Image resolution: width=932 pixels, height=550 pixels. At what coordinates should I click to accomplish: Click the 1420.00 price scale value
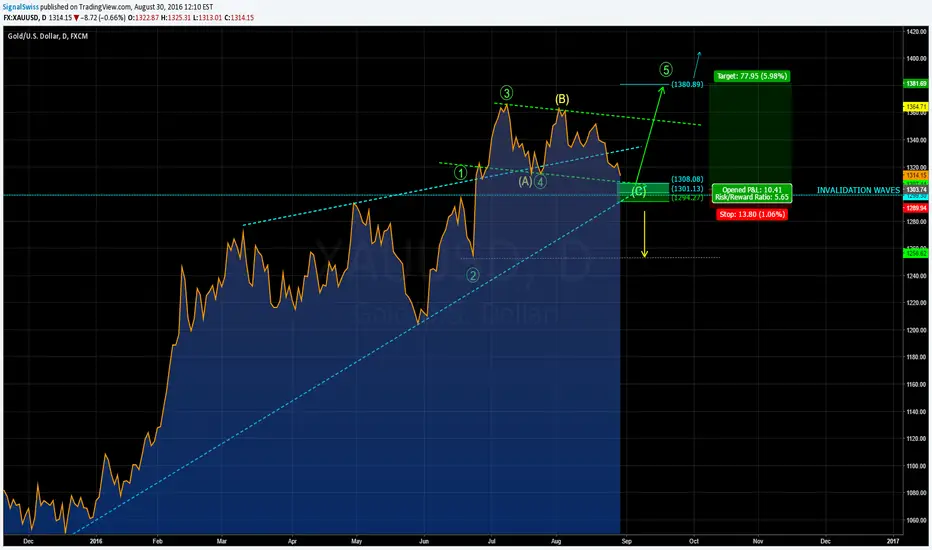[x=916, y=32]
